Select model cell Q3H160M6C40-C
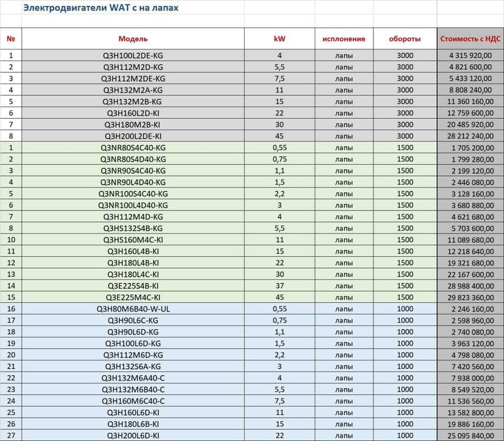The width and height of the screenshot is (504, 441). (x=133, y=402)
